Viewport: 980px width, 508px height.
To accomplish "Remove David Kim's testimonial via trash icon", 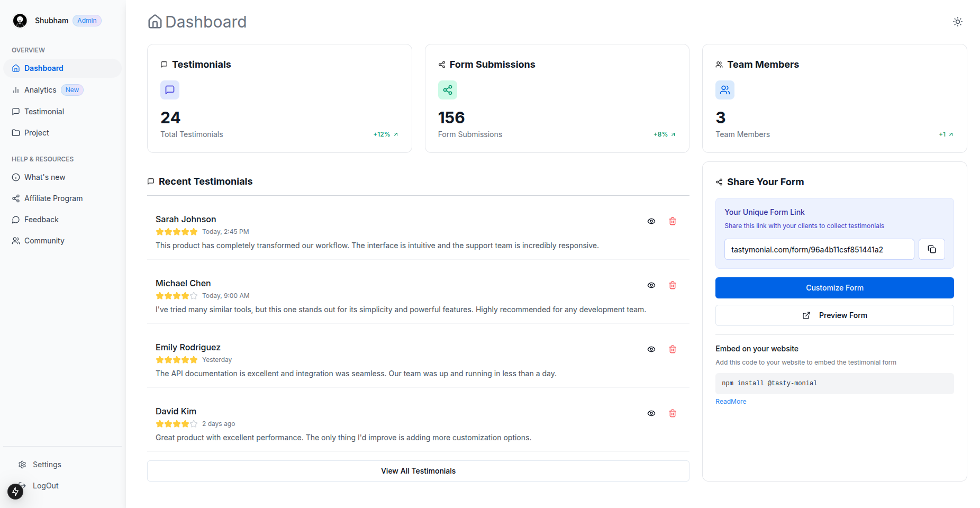I will coord(672,413).
